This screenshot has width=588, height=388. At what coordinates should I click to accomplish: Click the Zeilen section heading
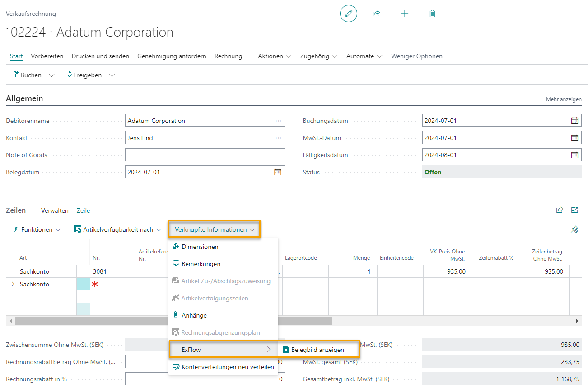[16, 210]
